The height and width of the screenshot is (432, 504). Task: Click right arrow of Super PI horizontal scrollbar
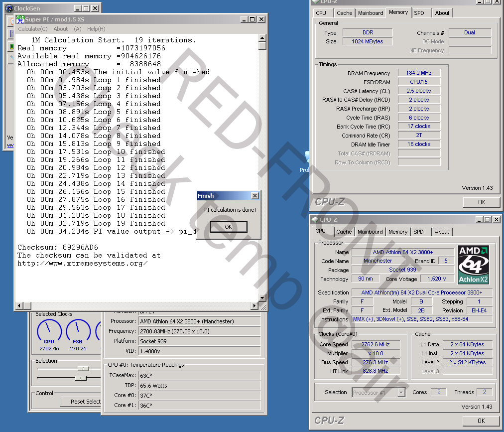254,305
